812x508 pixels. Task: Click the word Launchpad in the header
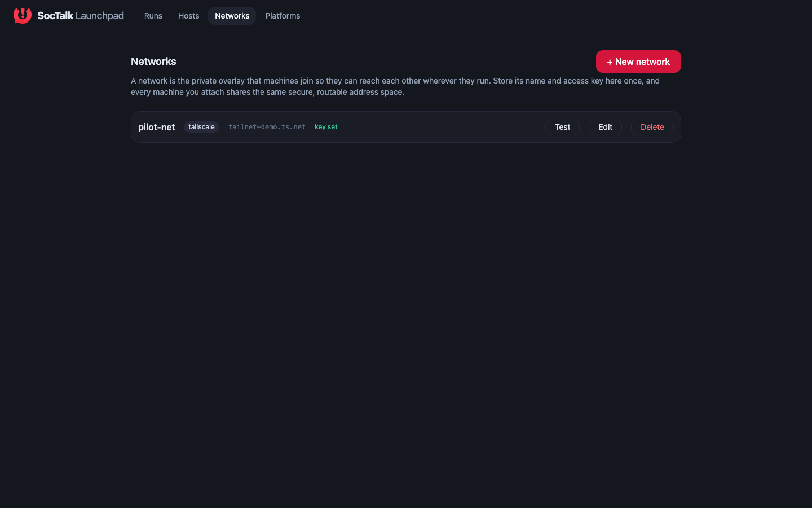[100, 16]
